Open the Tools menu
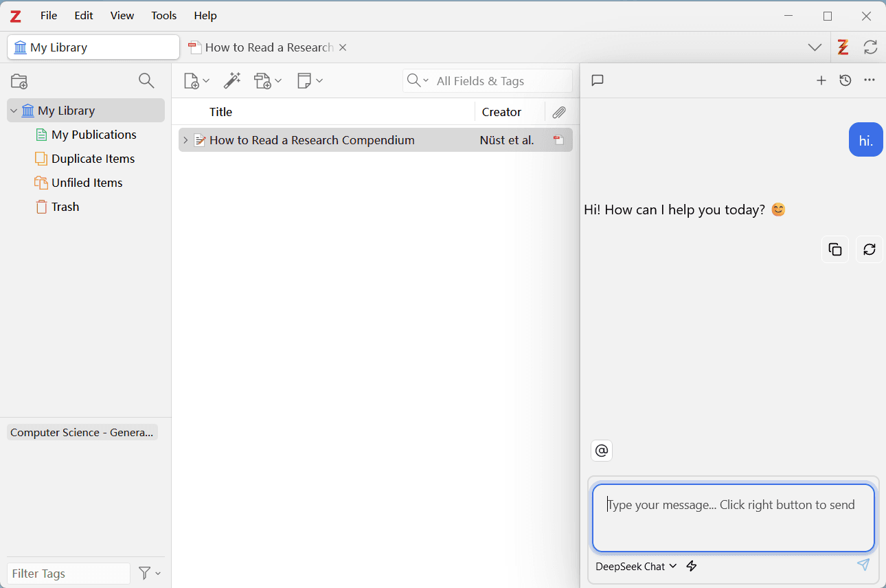The image size is (886, 588). point(164,15)
